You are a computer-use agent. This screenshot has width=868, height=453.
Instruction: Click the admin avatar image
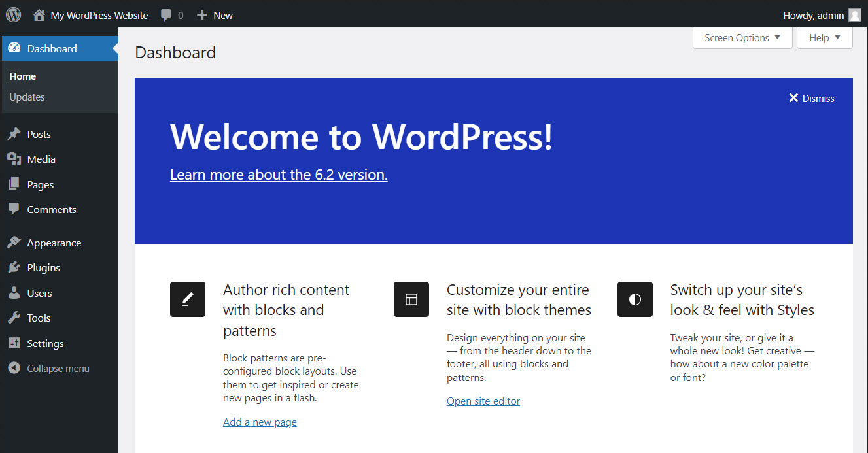point(854,15)
